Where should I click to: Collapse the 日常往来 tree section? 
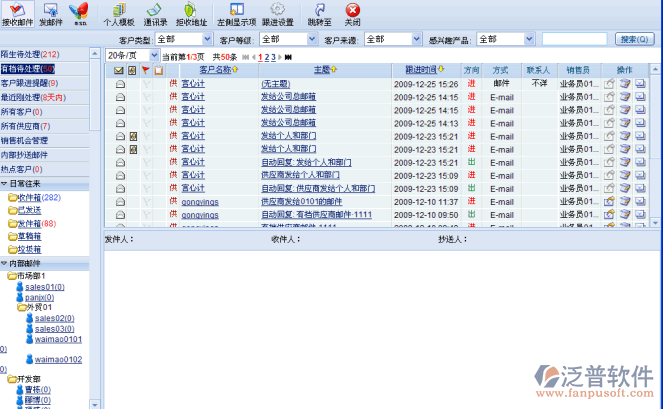5,183
